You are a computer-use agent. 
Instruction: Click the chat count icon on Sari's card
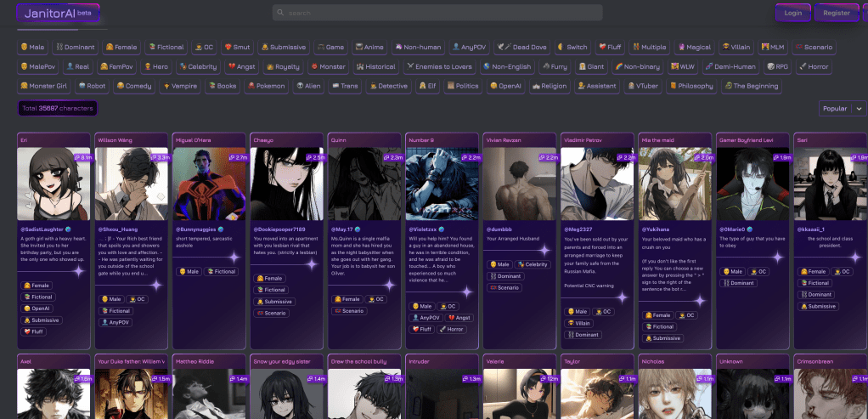[x=854, y=157]
